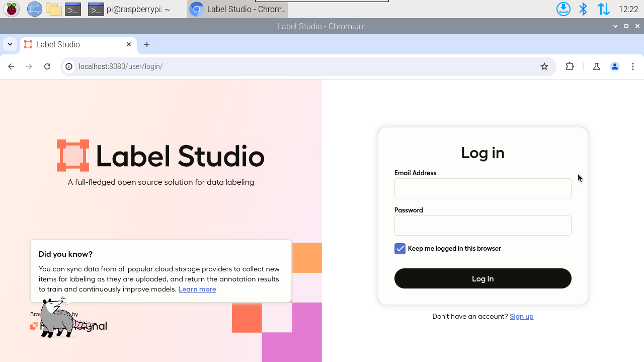Screen dimensions: 644x362
Task: Follow the Sign up link
Action: (x=521, y=316)
